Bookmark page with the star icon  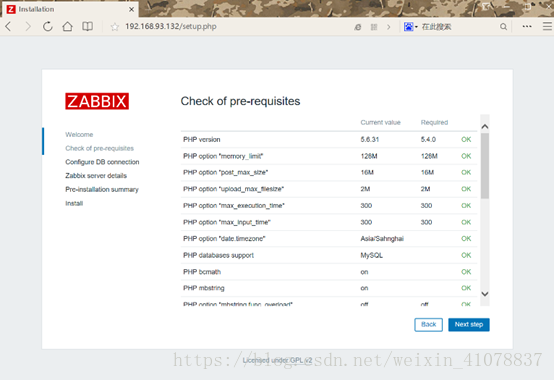114,27
